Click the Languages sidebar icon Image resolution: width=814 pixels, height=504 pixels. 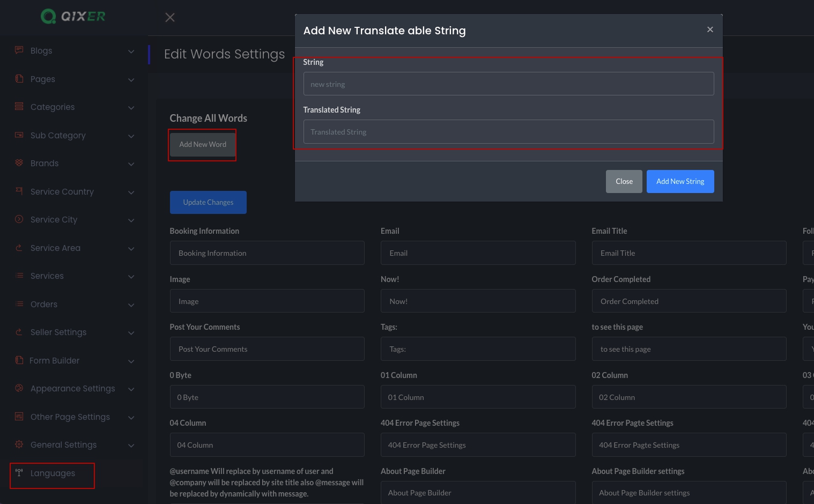[x=19, y=473]
